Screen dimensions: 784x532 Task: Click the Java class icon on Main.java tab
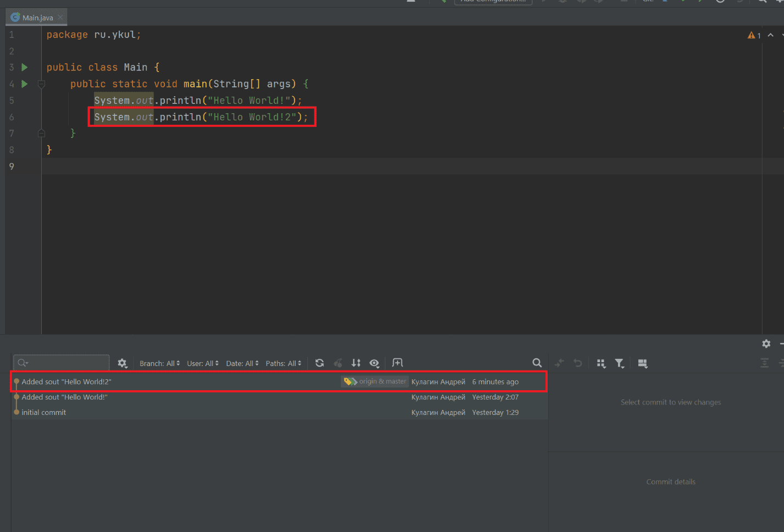pos(15,18)
